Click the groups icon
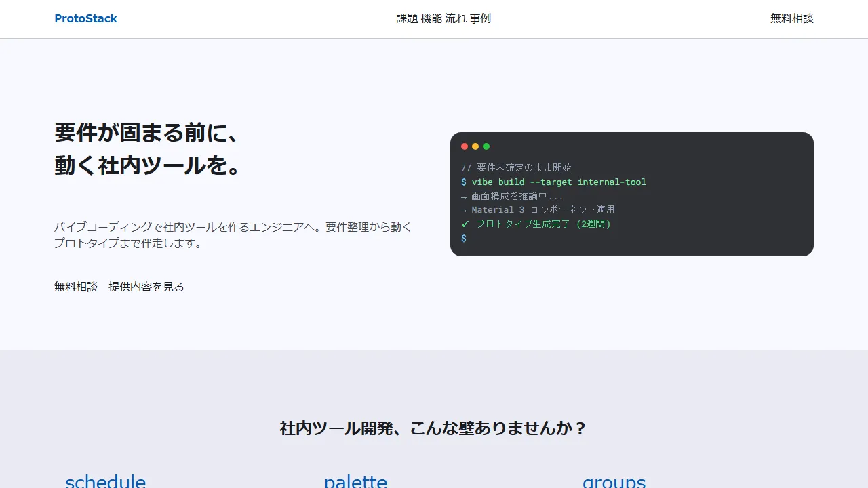The width and height of the screenshot is (868, 488). tap(614, 481)
